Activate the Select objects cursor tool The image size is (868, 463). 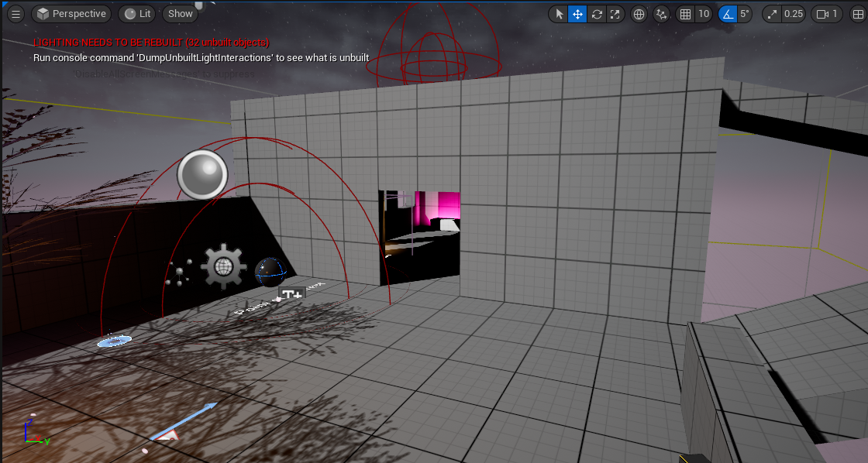tap(559, 15)
